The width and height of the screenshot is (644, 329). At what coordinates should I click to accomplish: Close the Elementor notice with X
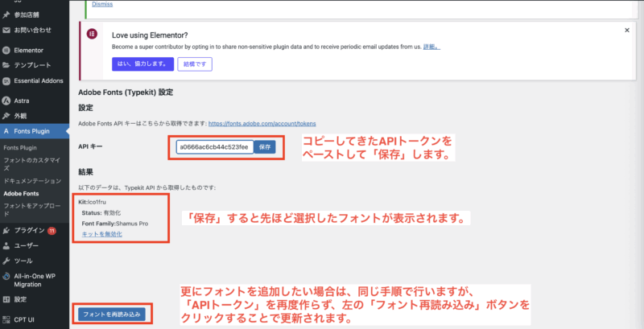(627, 30)
